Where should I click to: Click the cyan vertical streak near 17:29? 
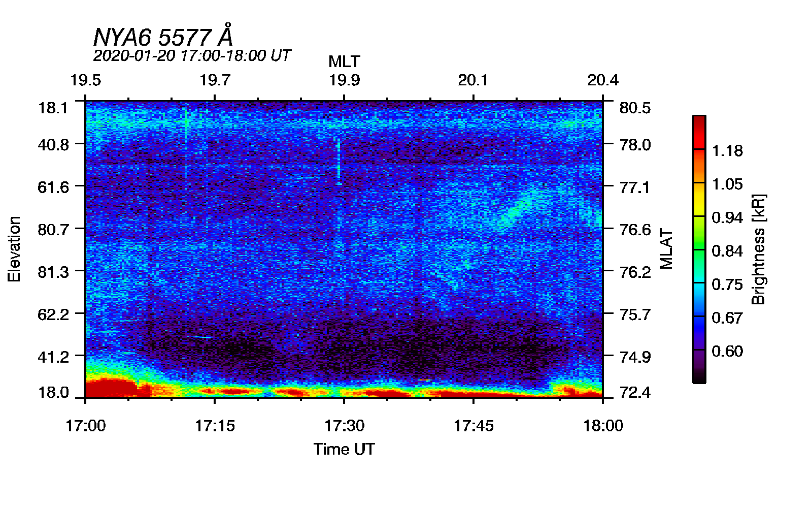pos(339,162)
